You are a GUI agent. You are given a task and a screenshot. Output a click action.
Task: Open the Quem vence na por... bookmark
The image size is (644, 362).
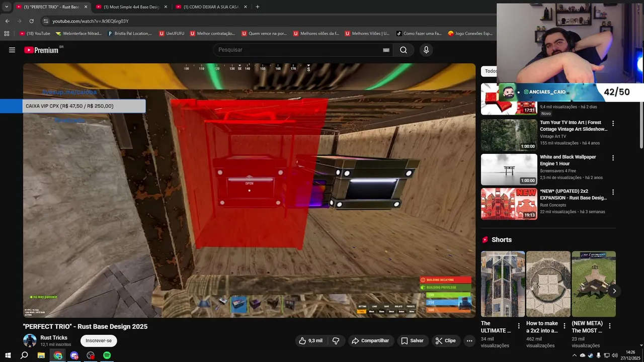(x=264, y=33)
